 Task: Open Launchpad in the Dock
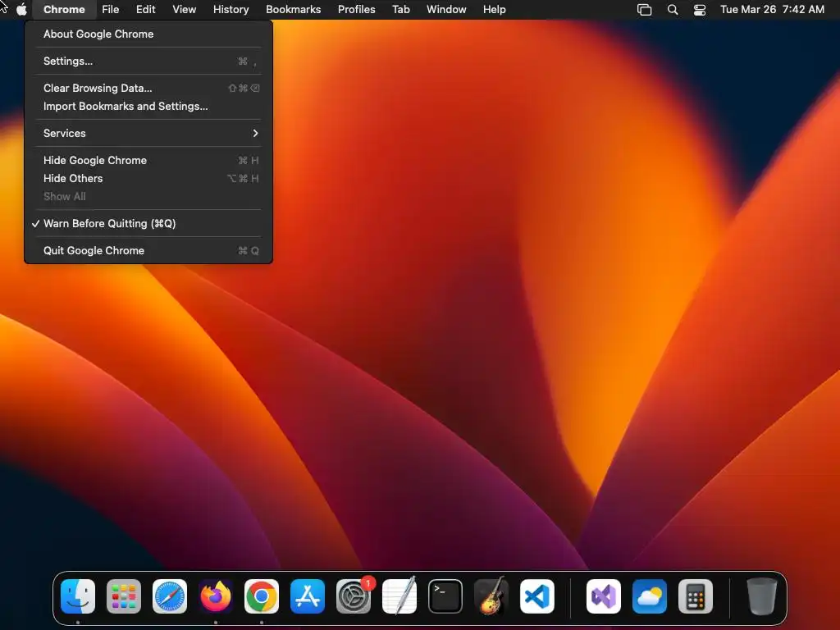click(x=124, y=596)
